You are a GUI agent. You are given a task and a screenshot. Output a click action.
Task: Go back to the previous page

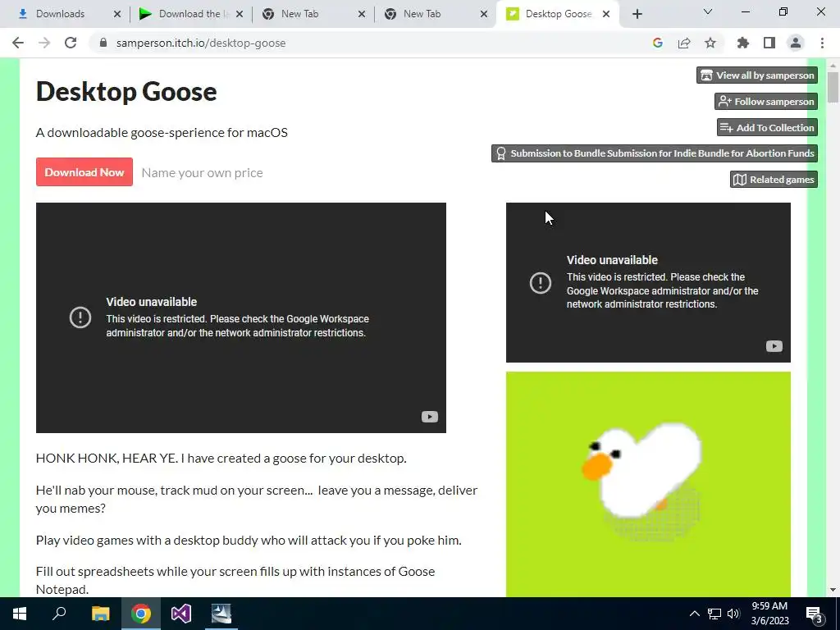pyautogui.click(x=18, y=43)
